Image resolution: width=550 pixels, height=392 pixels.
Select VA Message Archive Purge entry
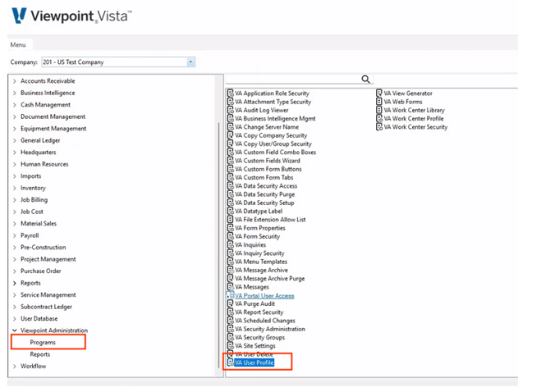click(x=270, y=279)
